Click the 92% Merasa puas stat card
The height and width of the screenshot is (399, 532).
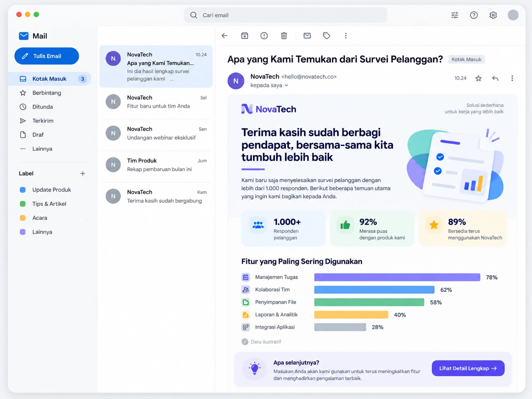pyautogui.click(x=372, y=228)
